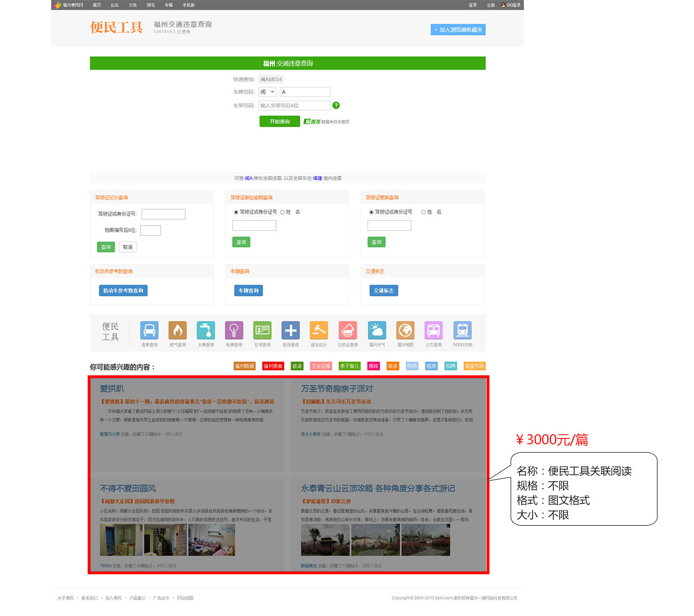694x616 pixels.
Task: Click 登录 in the top bar
Action: pyautogui.click(x=473, y=5)
